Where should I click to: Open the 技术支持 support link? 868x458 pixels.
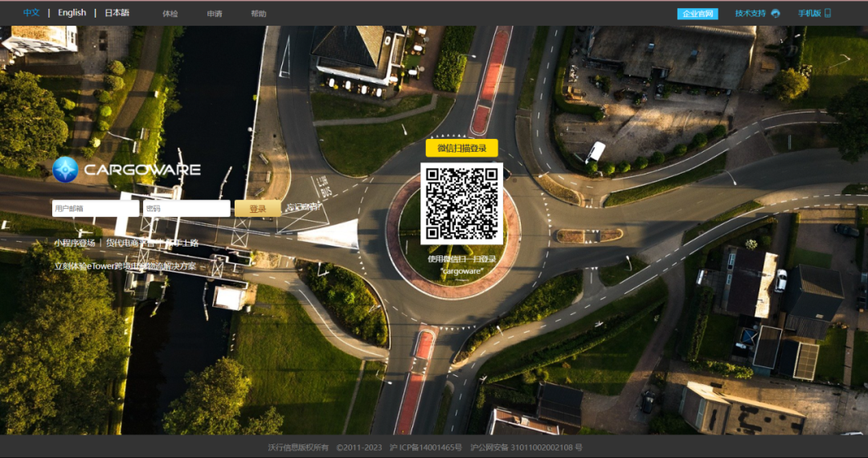(x=751, y=14)
